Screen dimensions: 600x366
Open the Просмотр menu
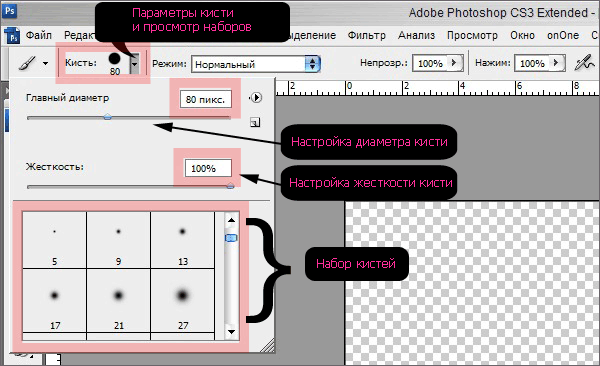(x=472, y=35)
